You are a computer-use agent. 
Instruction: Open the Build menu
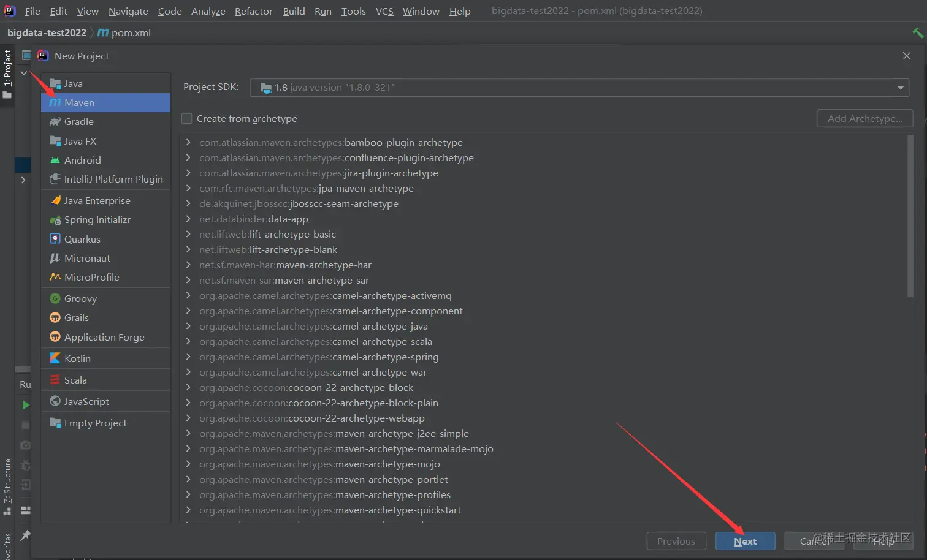tap(294, 11)
